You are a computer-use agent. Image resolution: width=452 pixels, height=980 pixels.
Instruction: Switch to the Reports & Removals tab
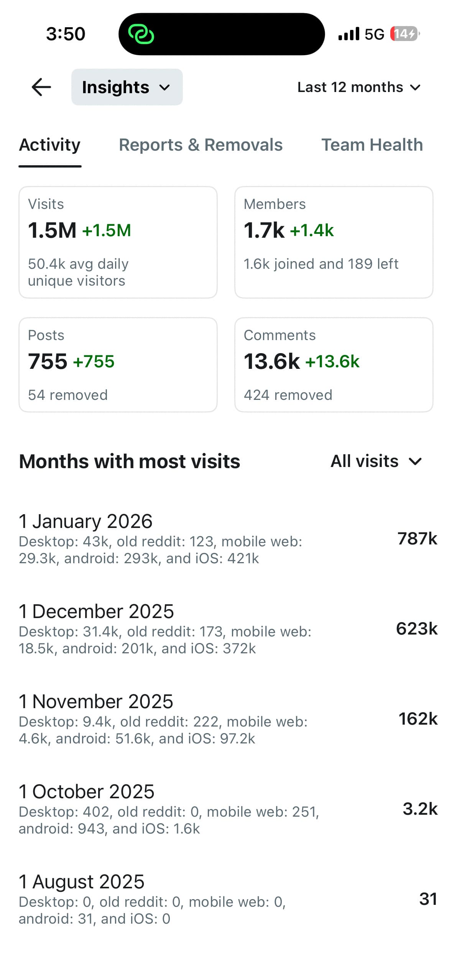pyautogui.click(x=201, y=145)
